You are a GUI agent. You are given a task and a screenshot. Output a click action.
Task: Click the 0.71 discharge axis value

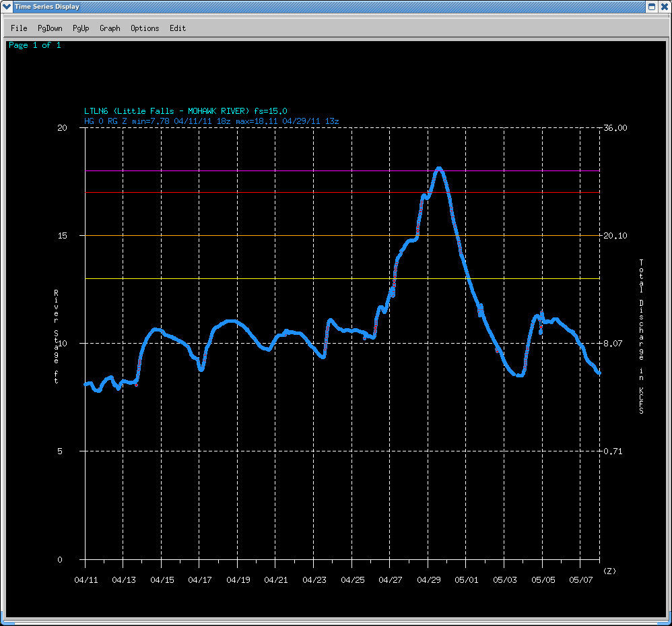click(x=613, y=451)
